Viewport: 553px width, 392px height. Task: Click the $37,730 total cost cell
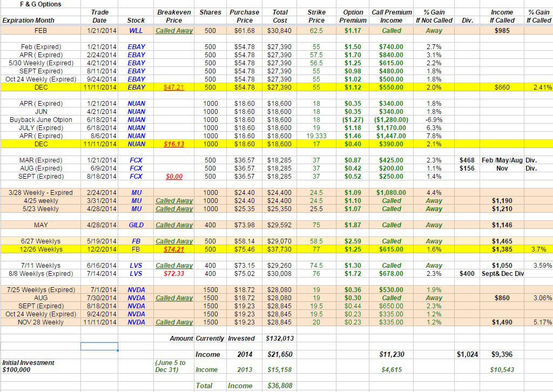279,249
